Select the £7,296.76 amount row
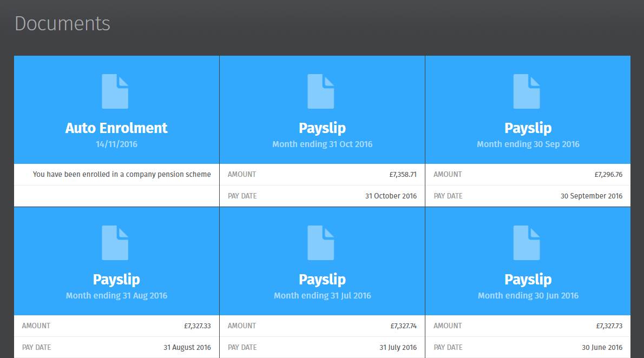644x358 pixels. pos(528,175)
